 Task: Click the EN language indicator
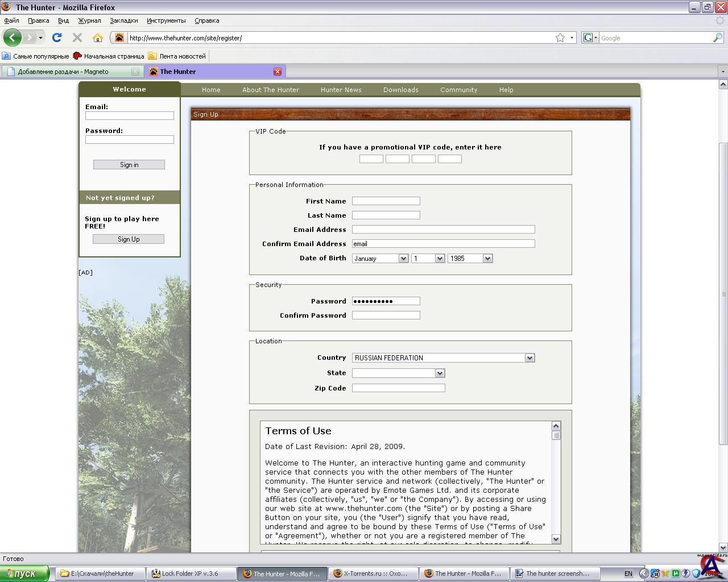click(x=628, y=573)
